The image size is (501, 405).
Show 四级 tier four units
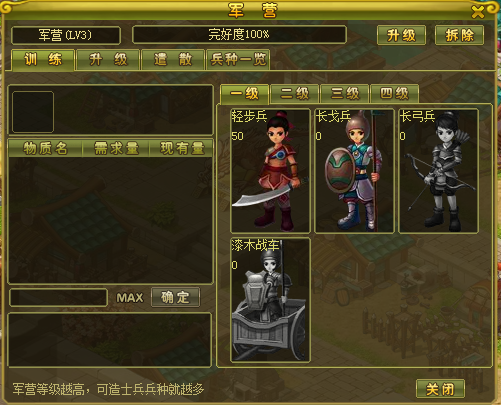coord(395,94)
